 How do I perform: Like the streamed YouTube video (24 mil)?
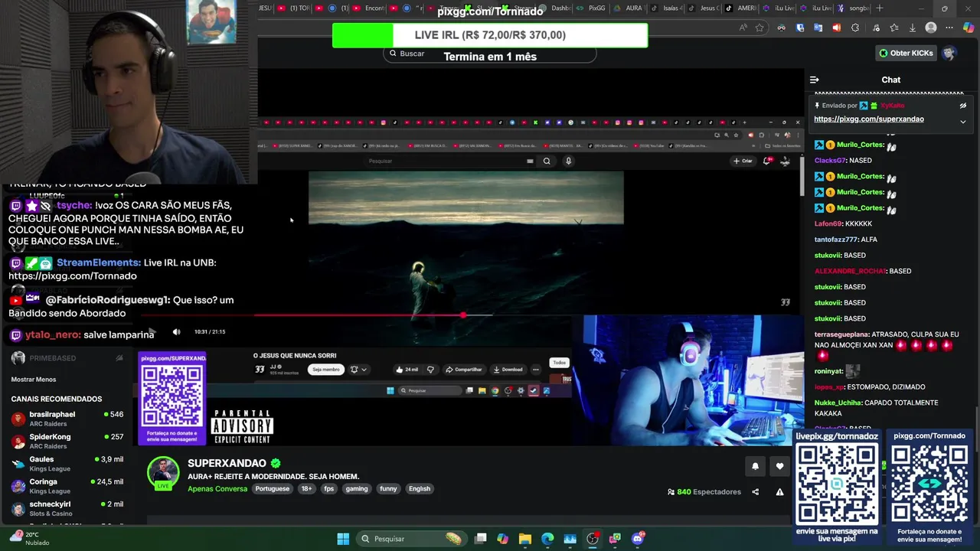pos(407,370)
